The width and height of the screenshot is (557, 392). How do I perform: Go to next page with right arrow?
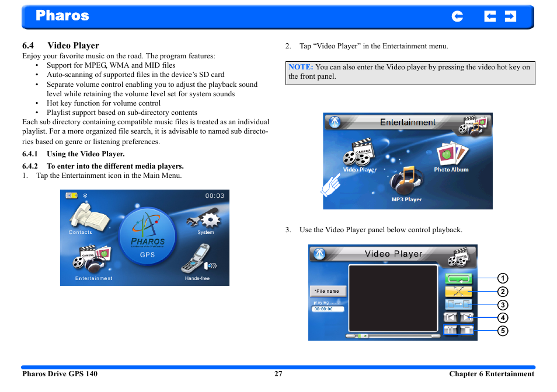click(510, 16)
